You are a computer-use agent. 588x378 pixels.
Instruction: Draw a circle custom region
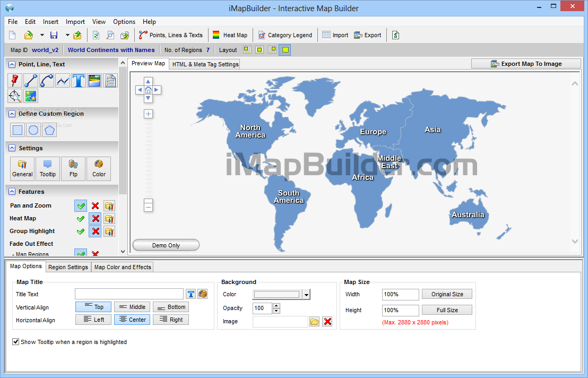[x=33, y=130]
